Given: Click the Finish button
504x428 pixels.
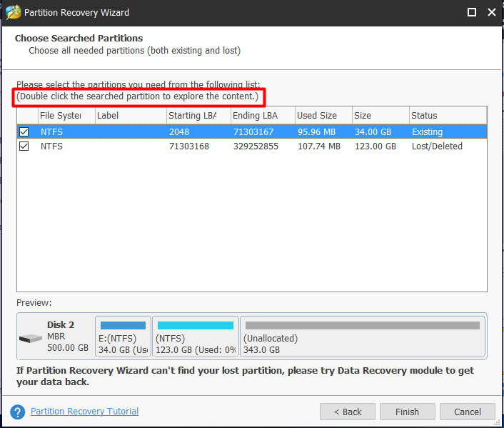Looking at the screenshot, I should click(407, 412).
